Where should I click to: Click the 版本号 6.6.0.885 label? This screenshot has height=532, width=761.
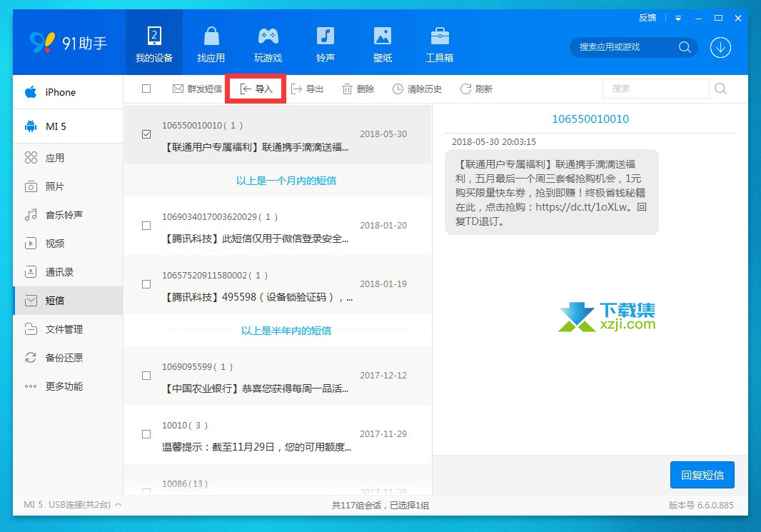click(x=701, y=506)
